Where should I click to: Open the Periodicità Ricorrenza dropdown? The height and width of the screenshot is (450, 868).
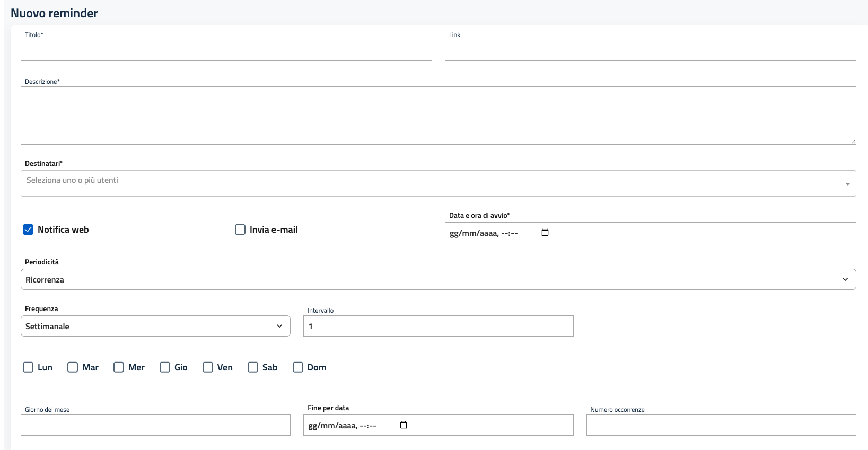[438, 279]
